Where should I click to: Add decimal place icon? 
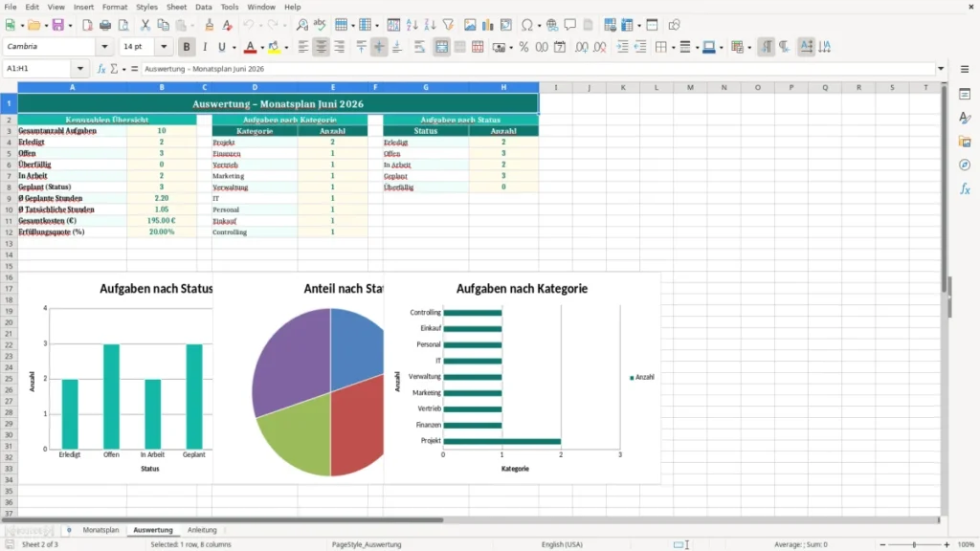pyautogui.click(x=581, y=47)
